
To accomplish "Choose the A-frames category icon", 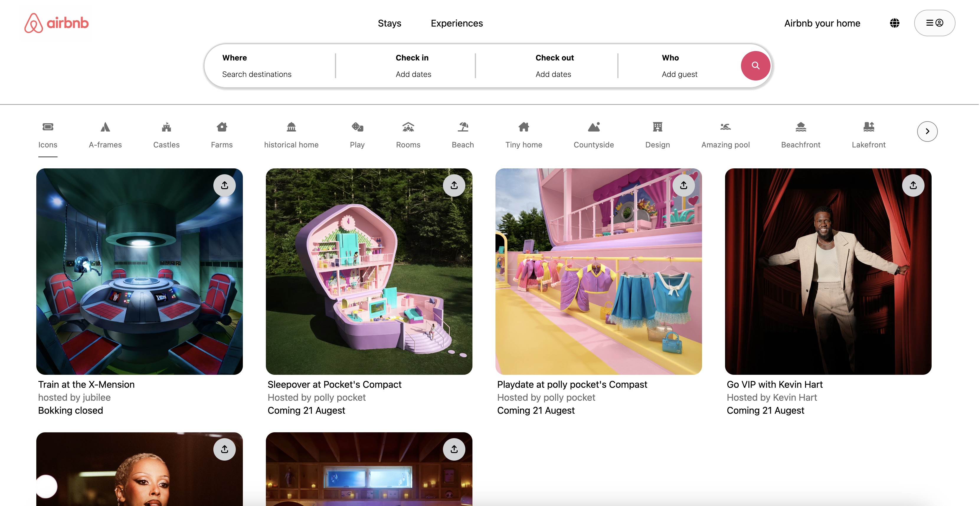I will tap(105, 127).
